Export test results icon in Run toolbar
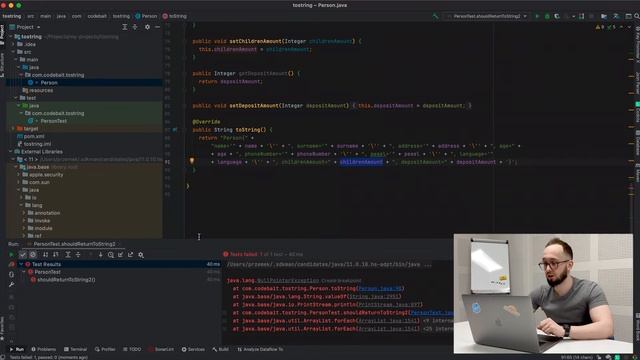The image size is (640, 360). click(x=131, y=255)
